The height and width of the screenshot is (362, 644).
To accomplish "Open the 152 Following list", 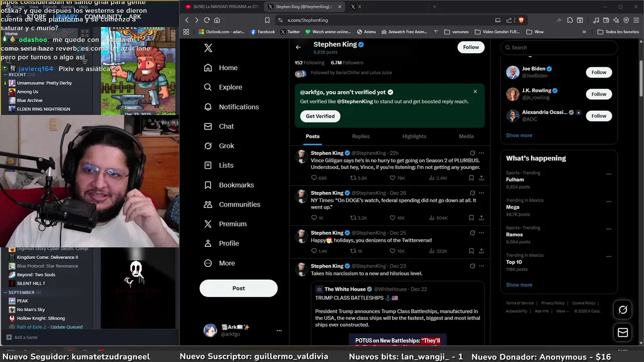I will coord(309,63).
